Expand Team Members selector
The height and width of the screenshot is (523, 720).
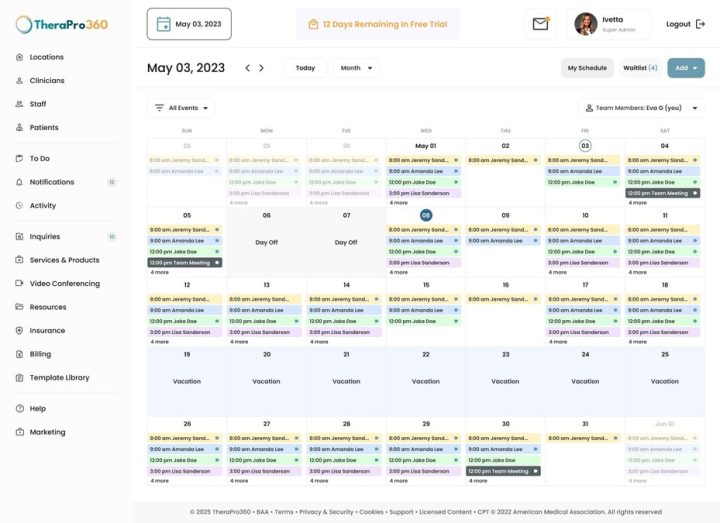point(641,108)
